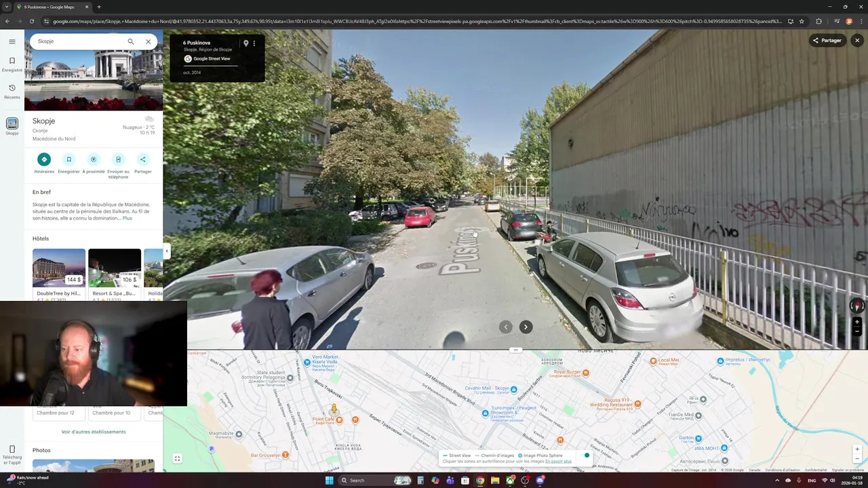The image size is (868, 488).
Task: Open the Chrome three-dot menu
Action: (x=861, y=21)
